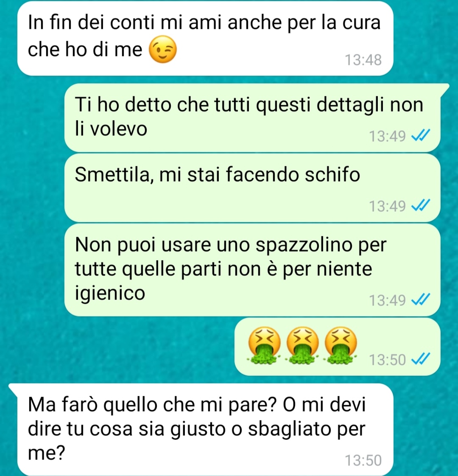This screenshot has width=458, height=476.
Task: Select the 'Ti ho detto che tutti' message
Action: pos(252,118)
